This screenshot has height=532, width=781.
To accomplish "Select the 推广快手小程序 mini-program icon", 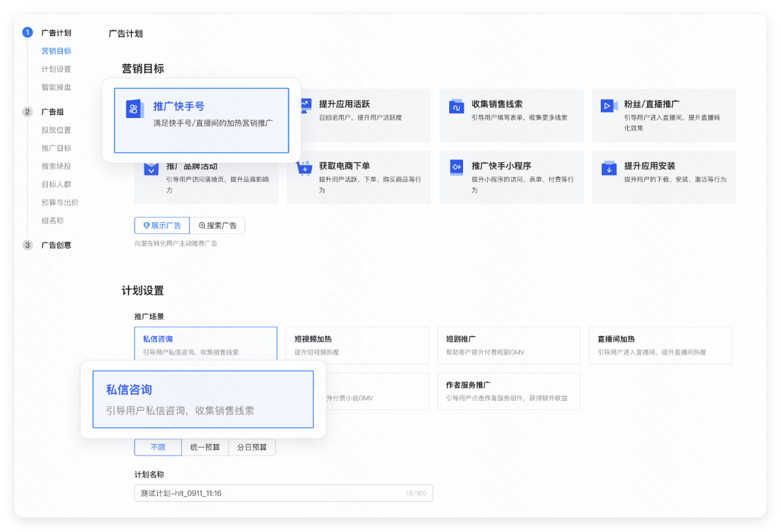I will (x=456, y=166).
